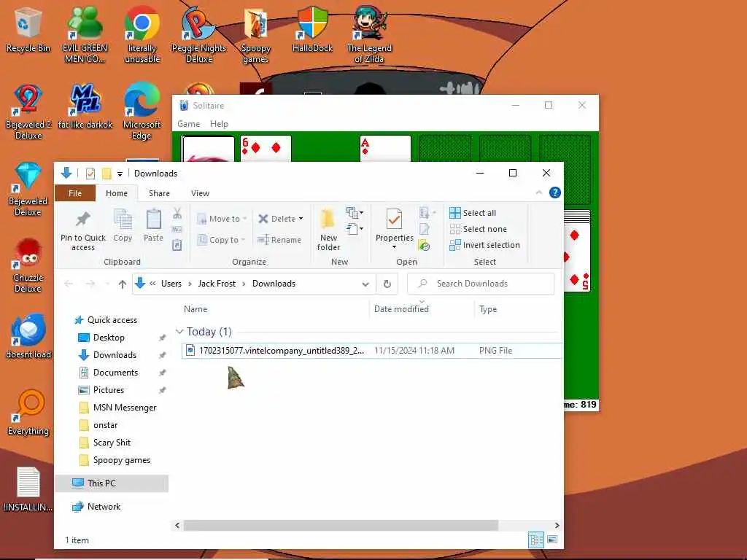Switch to large thumbnails view in status bar
This screenshot has width=747, height=560.
552,540
